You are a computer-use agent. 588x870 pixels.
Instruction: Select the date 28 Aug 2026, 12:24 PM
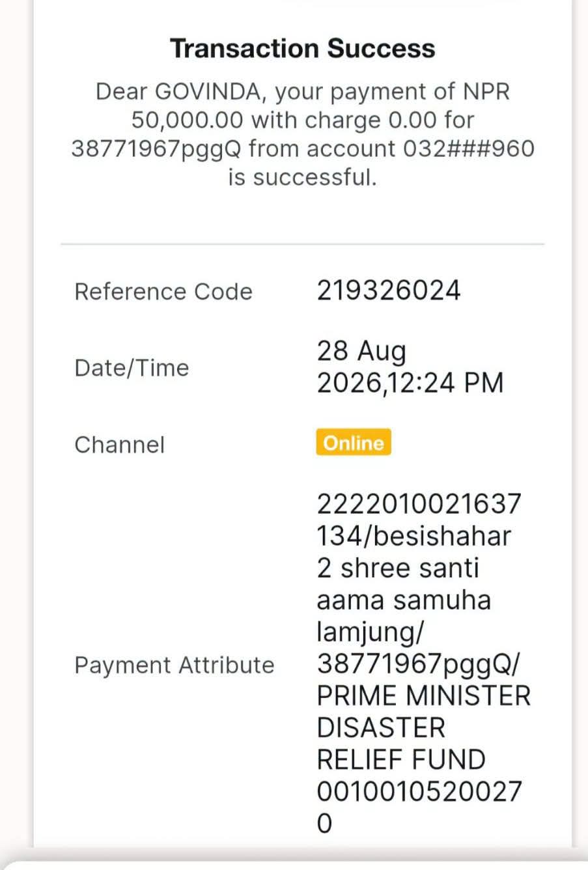(x=410, y=367)
